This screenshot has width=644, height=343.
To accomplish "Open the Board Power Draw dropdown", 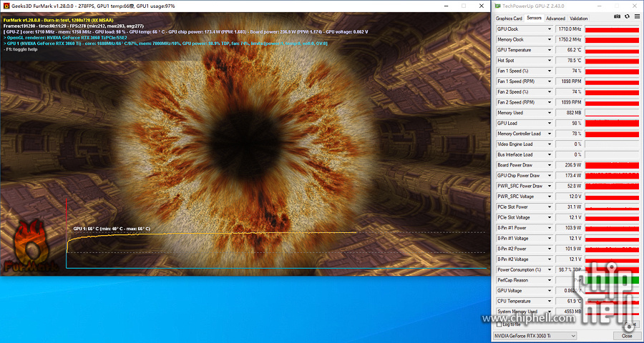I will coord(550,165).
